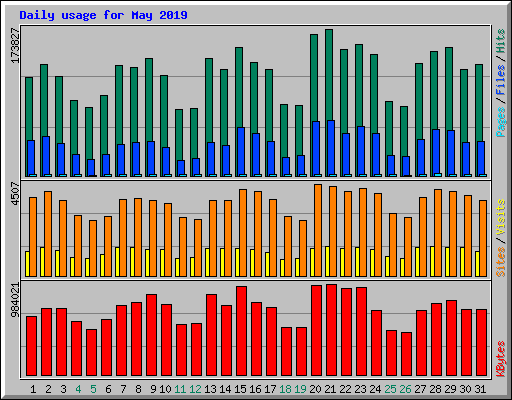Click the 4507 visits axis value

[x=15, y=194]
